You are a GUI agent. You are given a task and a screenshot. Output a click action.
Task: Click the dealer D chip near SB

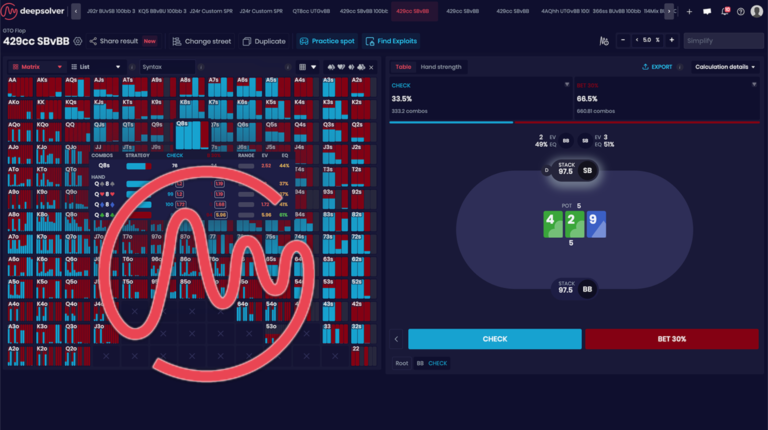pos(546,170)
